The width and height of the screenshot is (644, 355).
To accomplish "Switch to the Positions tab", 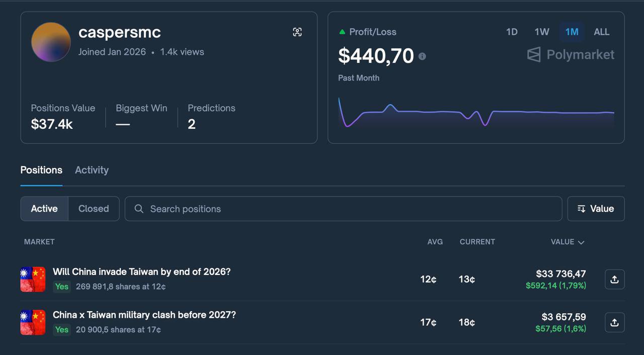I will [x=41, y=170].
